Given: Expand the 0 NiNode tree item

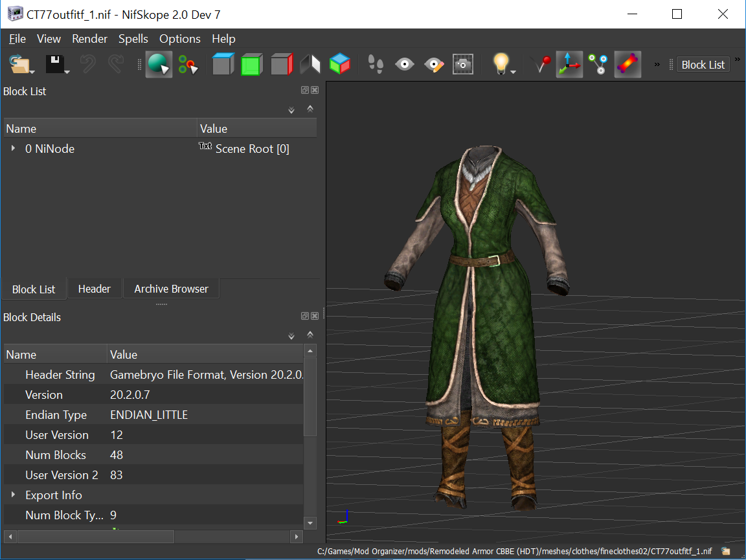Looking at the screenshot, I should [x=13, y=148].
